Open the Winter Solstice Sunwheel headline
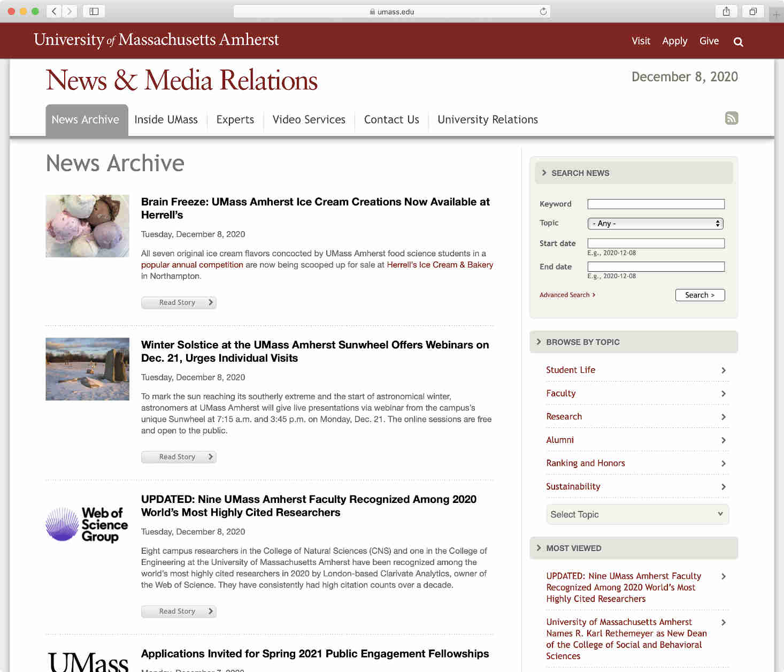The image size is (784, 672). (315, 352)
